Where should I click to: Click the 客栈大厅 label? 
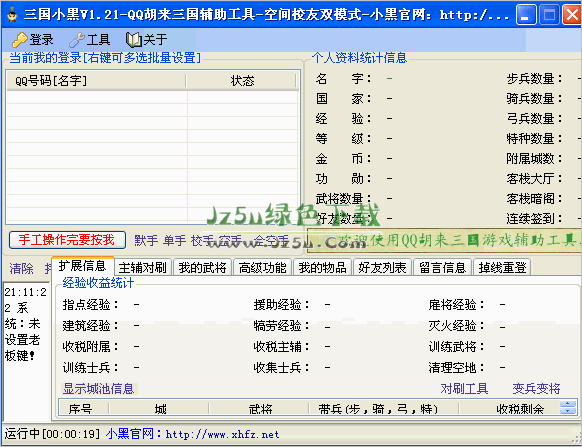pos(534,179)
